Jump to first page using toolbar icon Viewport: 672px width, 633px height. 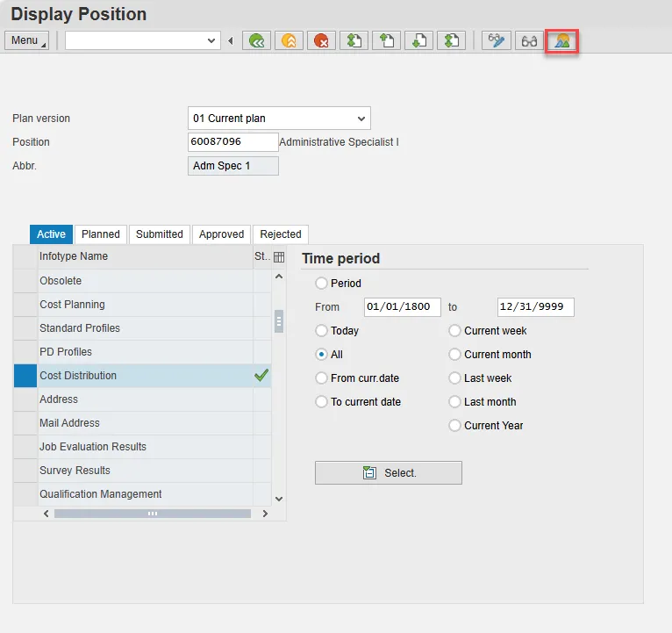(x=354, y=41)
